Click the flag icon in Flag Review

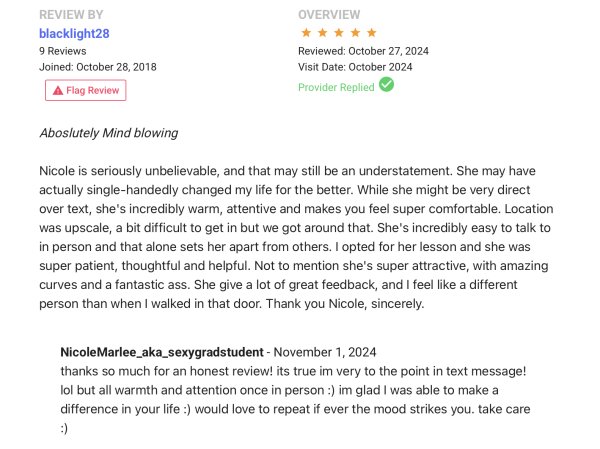[x=58, y=90]
